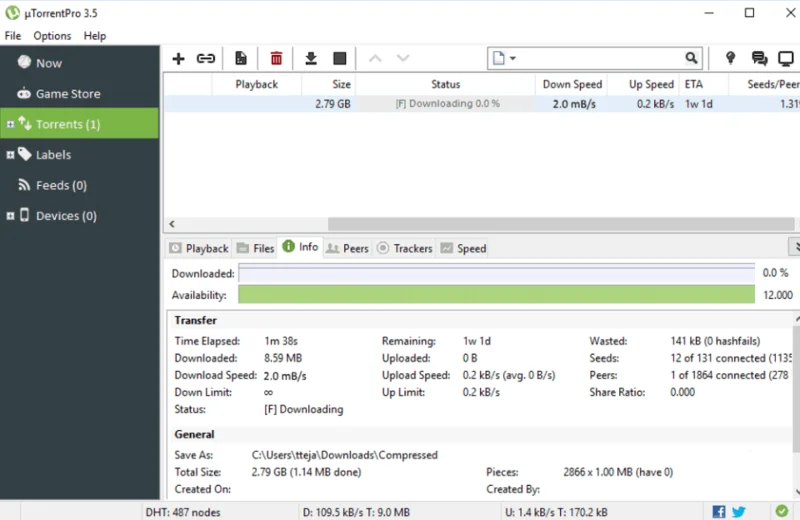Open the Facebook icon in status bar
The height and width of the screenshot is (520, 800).
click(x=719, y=511)
